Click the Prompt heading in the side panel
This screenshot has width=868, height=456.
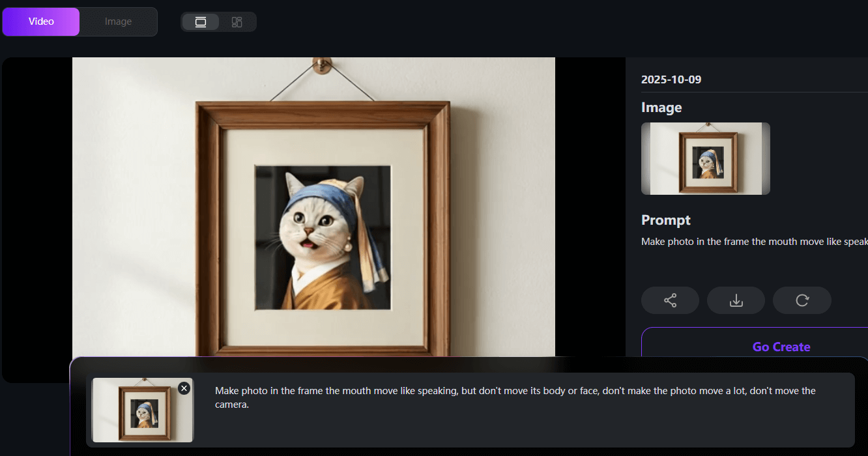point(665,220)
